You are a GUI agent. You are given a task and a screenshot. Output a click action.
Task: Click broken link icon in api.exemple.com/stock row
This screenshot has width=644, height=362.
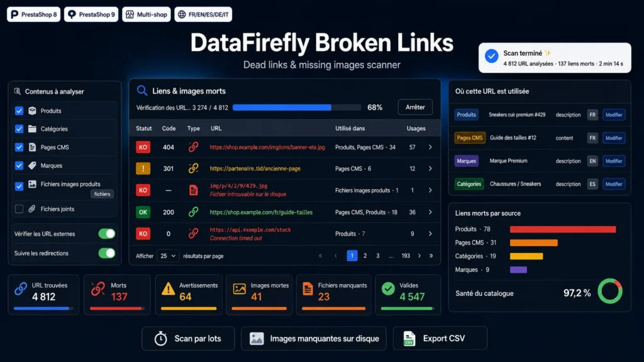[194, 234]
